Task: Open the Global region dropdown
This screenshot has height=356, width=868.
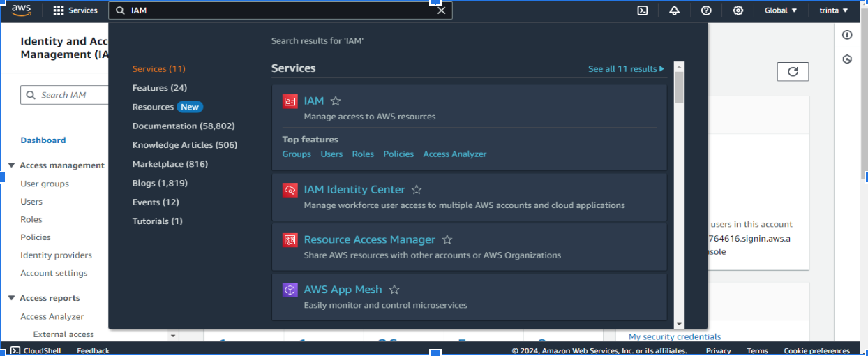Action: 780,10
